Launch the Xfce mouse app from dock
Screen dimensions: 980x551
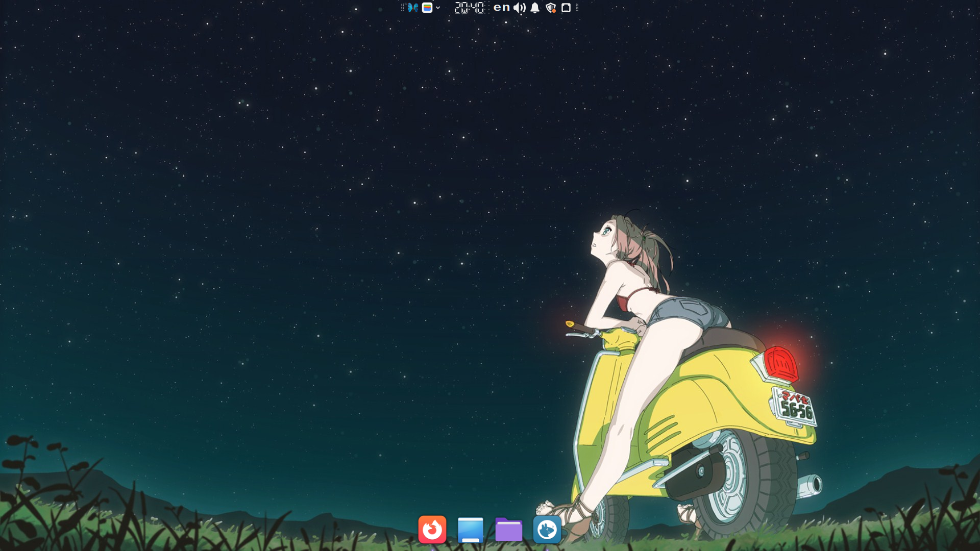click(547, 530)
